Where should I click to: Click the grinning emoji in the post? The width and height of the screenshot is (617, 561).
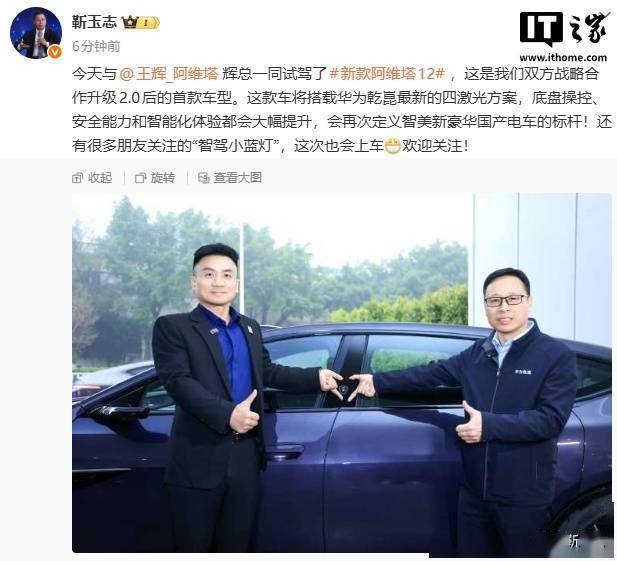coord(392,146)
